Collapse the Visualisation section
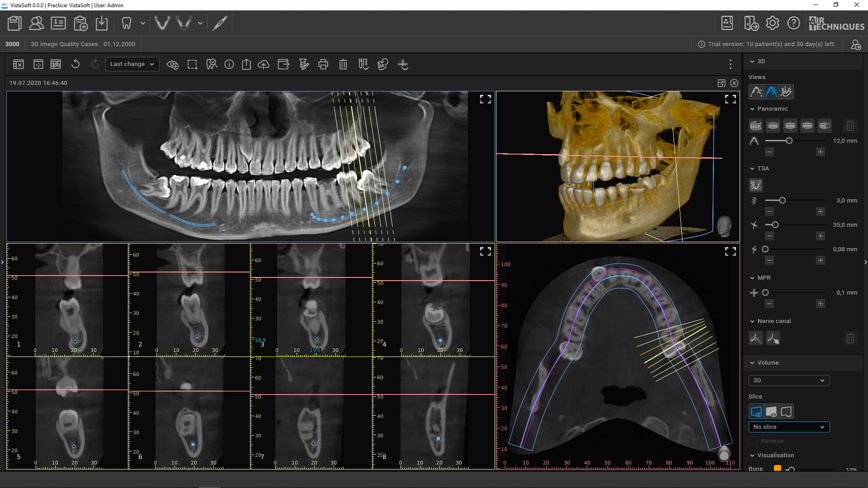 click(752, 455)
